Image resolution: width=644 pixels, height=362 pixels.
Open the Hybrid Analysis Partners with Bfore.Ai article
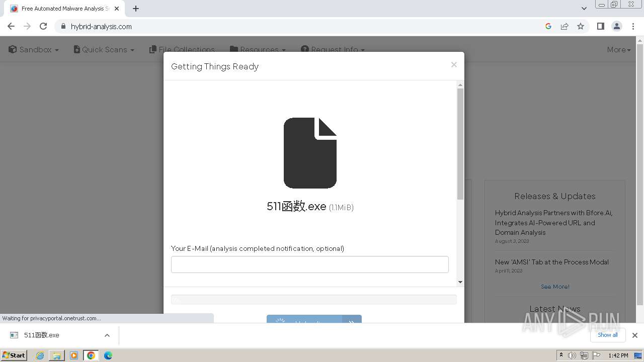coord(553,222)
